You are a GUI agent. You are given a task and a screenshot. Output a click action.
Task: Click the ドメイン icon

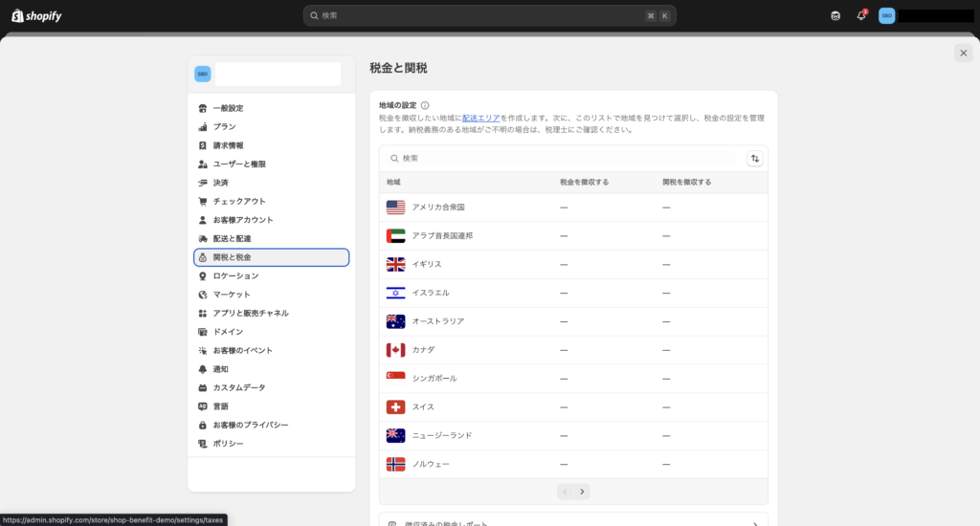[203, 332]
